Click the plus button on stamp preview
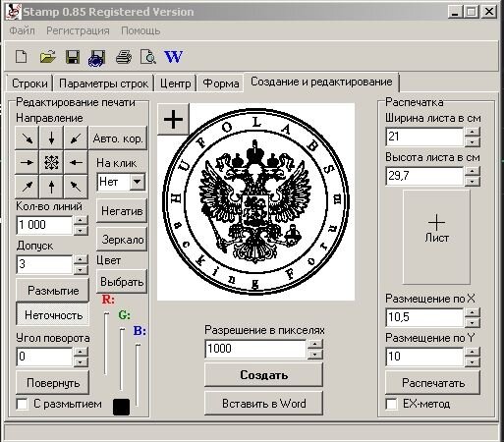 point(173,119)
